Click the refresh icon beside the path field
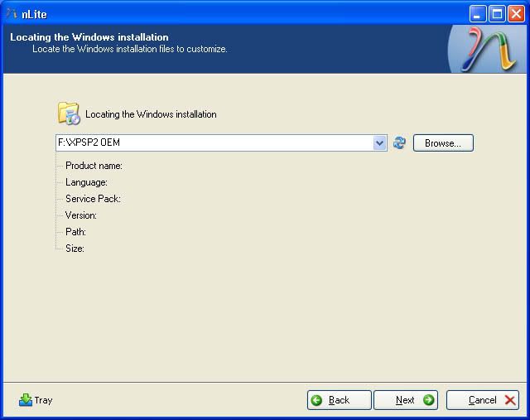The height and width of the screenshot is (420, 530). (x=399, y=142)
